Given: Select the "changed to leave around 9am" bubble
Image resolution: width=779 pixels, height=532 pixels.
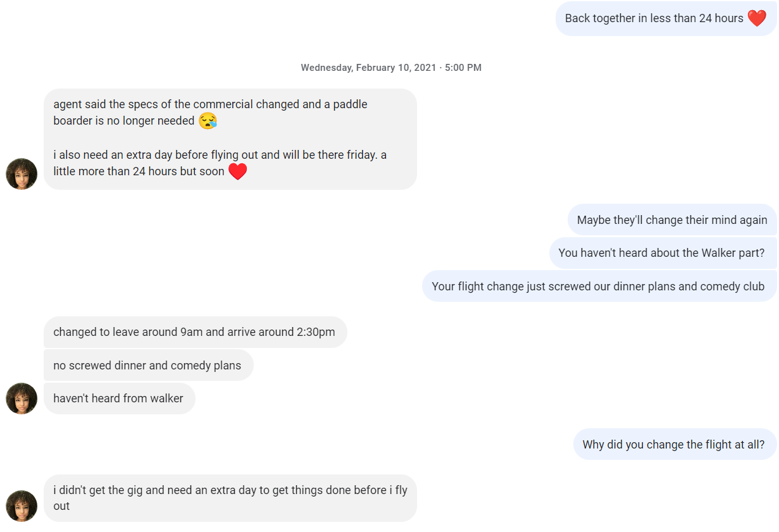Looking at the screenshot, I should point(195,331).
